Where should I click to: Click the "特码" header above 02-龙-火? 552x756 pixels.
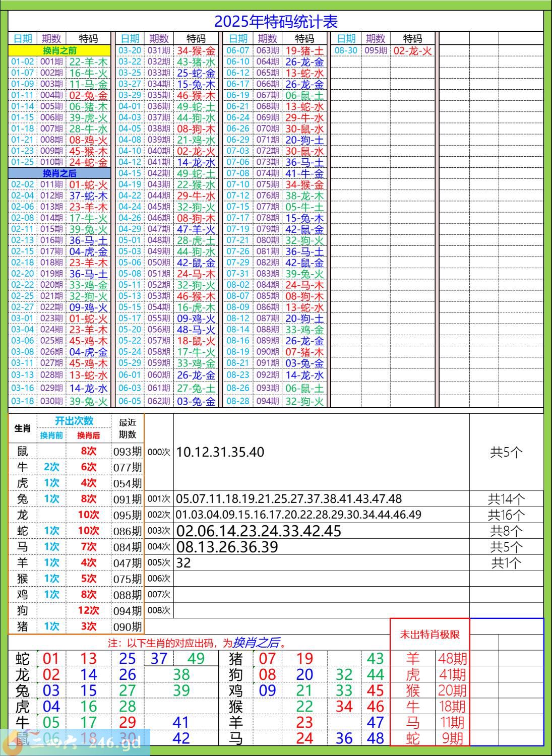[x=412, y=39]
